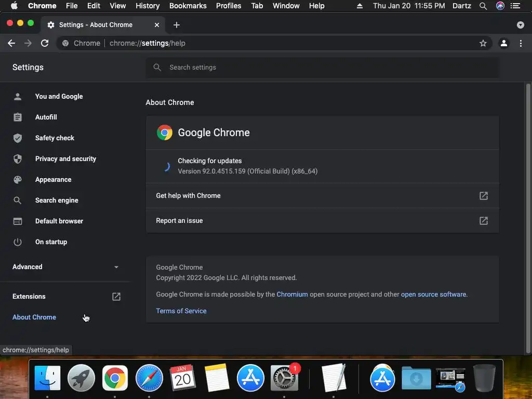Reload the page with the refresh icon
The image size is (532, 399).
45,43
